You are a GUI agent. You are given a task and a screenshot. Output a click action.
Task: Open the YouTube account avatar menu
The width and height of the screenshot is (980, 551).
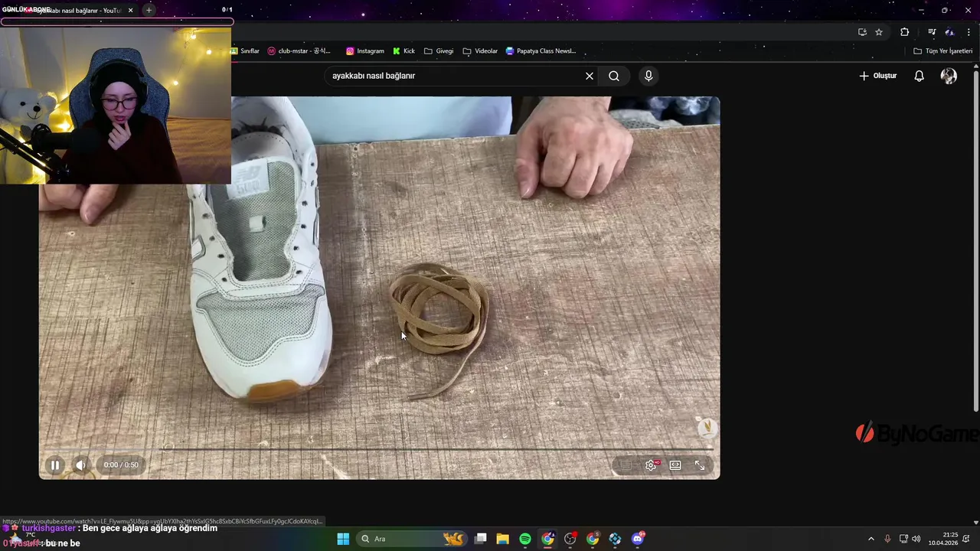click(949, 76)
